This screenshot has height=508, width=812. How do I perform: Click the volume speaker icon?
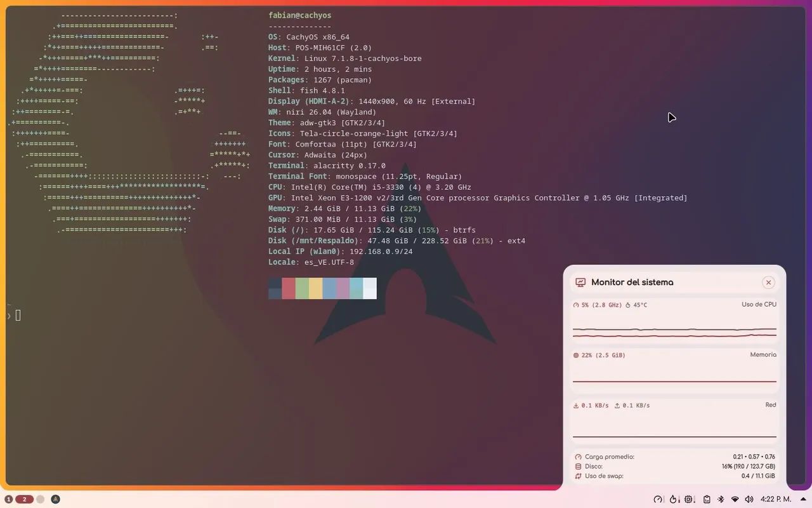(749, 499)
